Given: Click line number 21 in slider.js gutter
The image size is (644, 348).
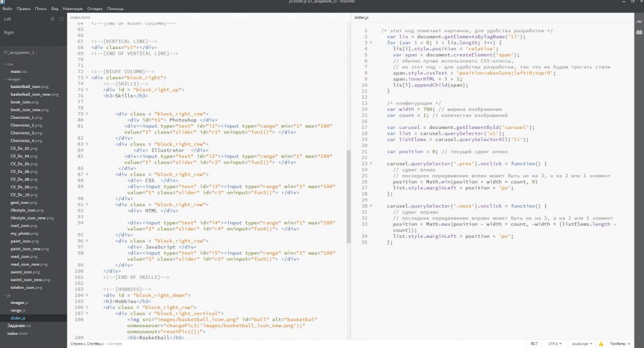Looking at the screenshot, I should click(364, 152).
